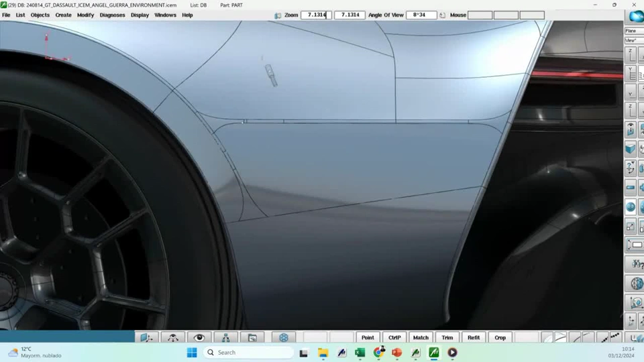
Task: Click the blue wheel icon in bottom toolbar
Action: 283,337
